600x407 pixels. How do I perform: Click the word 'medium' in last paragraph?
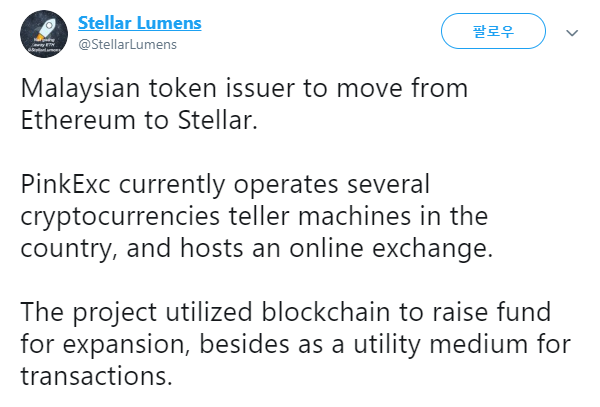(478, 344)
